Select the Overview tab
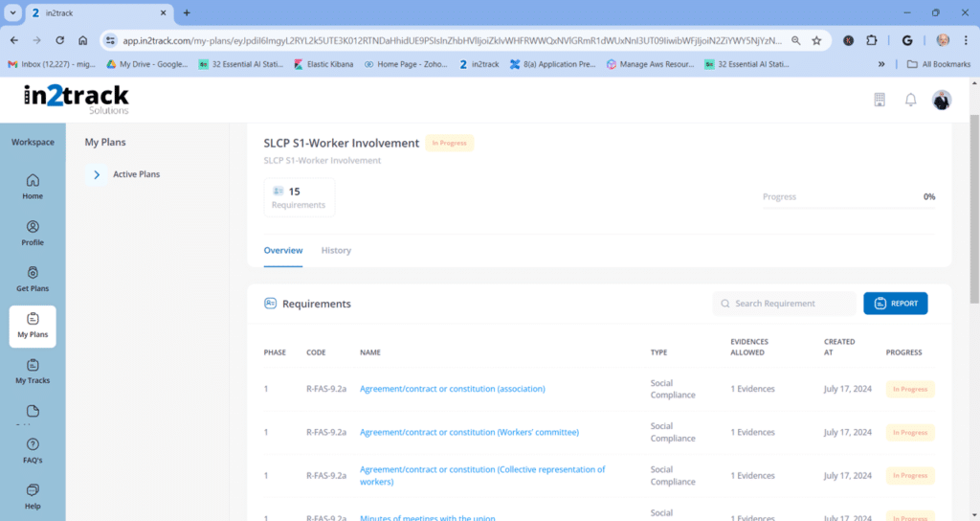 click(283, 251)
